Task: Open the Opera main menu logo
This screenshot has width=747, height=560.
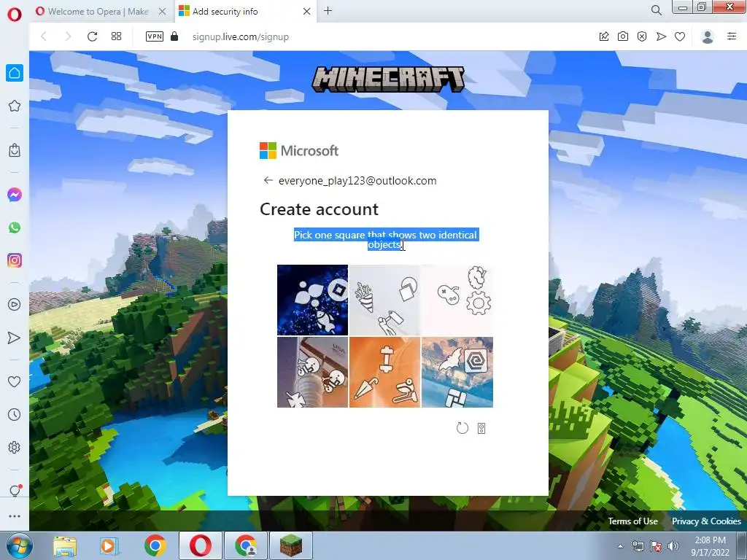Action: tap(15, 15)
